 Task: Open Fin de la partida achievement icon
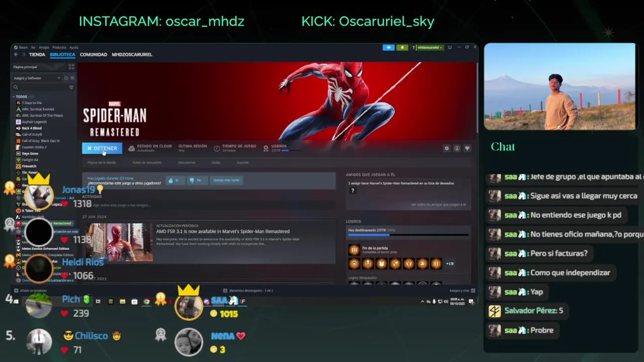coord(354,250)
